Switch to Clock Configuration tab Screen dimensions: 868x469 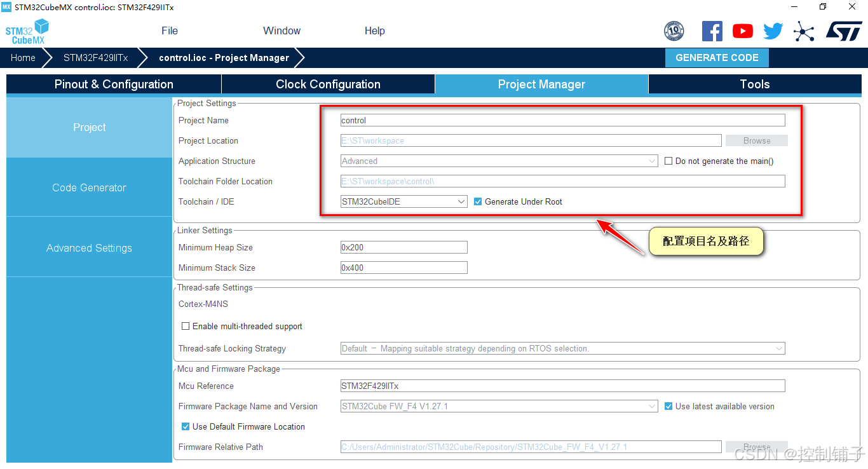(x=328, y=84)
